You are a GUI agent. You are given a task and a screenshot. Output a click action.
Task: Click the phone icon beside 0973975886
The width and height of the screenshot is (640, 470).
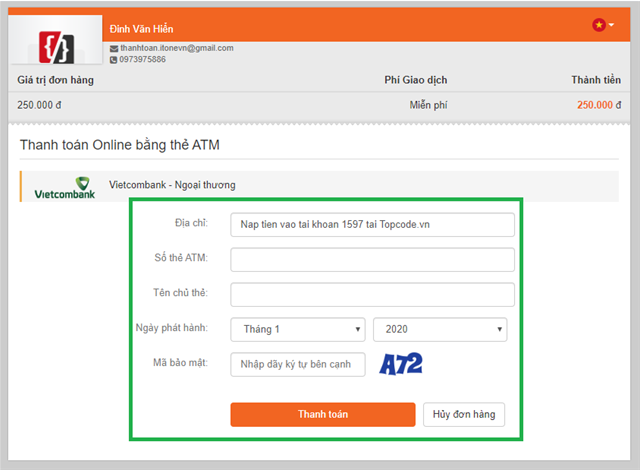[x=113, y=60]
